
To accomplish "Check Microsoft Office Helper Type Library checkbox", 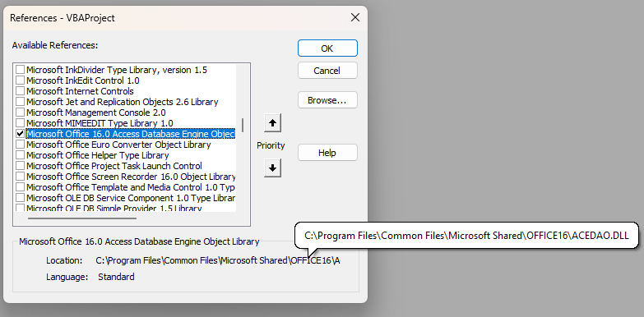I will coord(20,155).
